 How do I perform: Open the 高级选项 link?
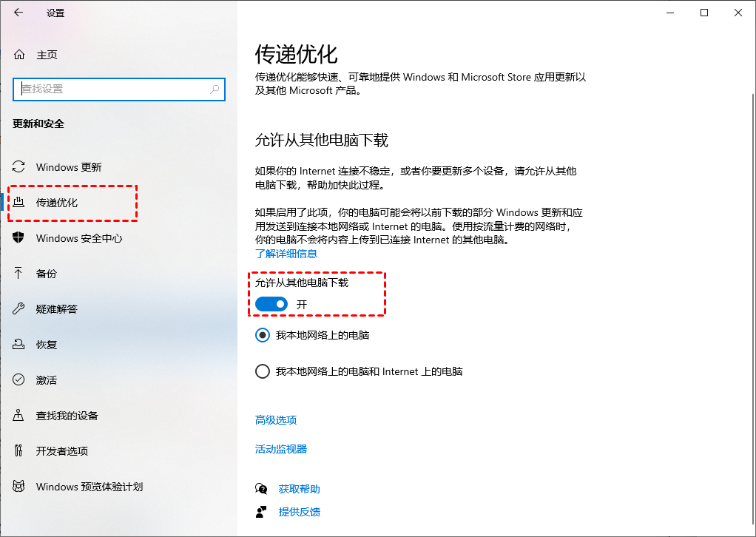point(276,420)
